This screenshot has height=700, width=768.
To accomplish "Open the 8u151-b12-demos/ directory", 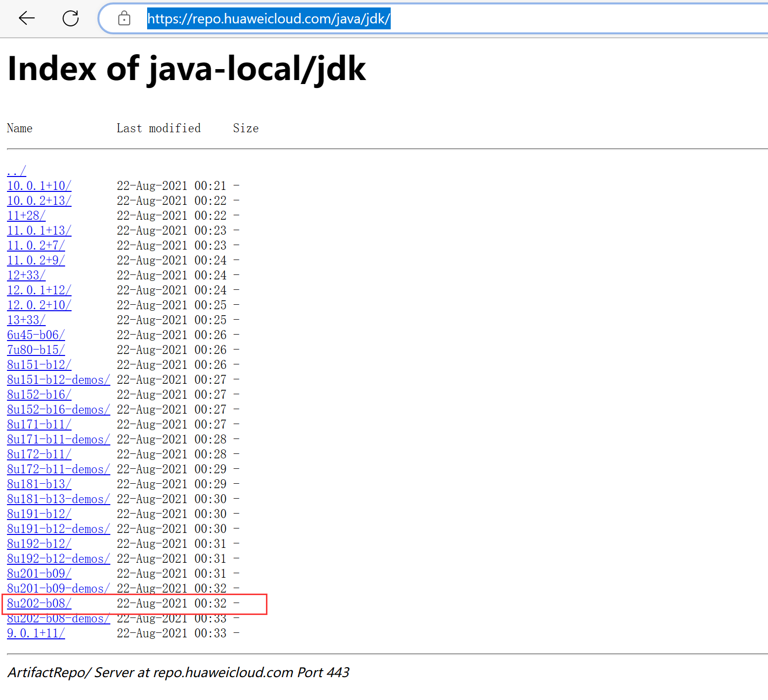I will click(x=59, y=379).
